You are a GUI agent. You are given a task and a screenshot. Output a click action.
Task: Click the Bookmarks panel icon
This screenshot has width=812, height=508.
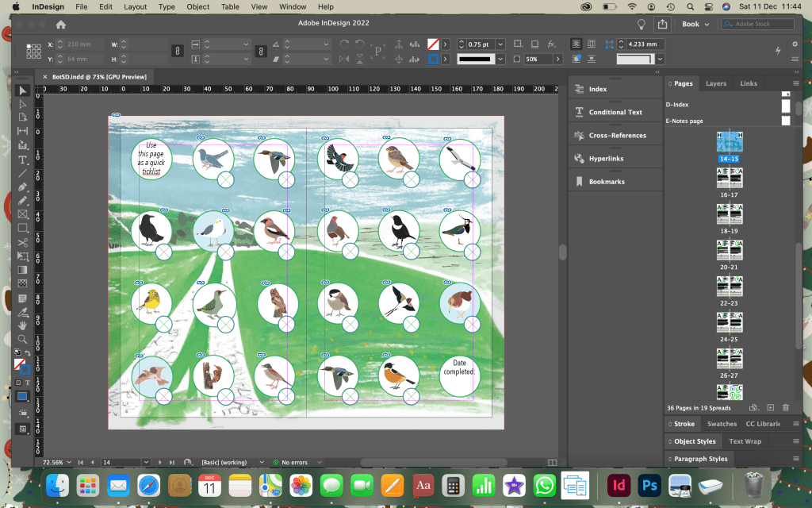pos(580,182)
